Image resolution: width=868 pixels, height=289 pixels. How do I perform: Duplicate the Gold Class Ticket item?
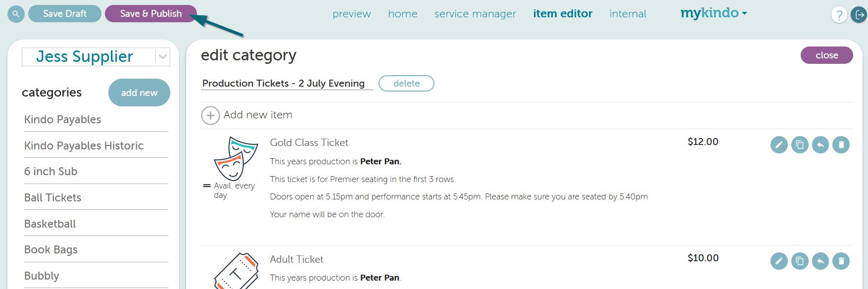click(x=800, y=144)
